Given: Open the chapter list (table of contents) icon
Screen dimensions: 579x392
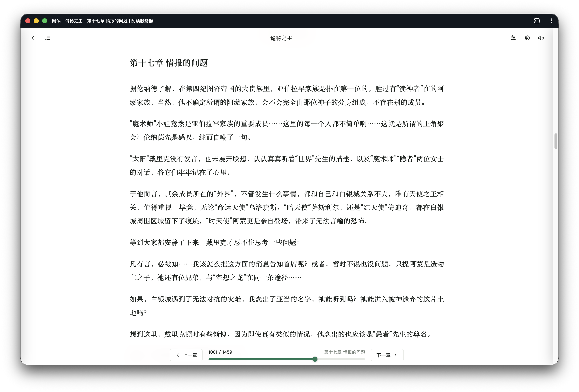Looking at the screenshot, I should (47, 38).
